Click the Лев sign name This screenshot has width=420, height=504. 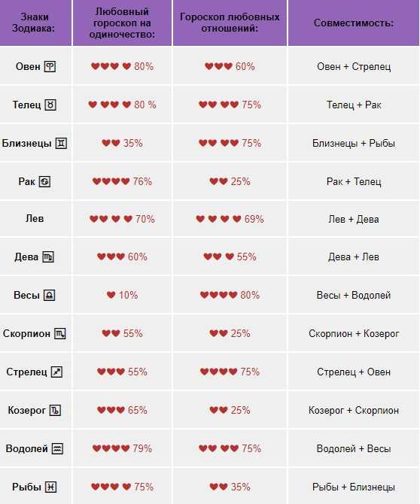[35, 219]
